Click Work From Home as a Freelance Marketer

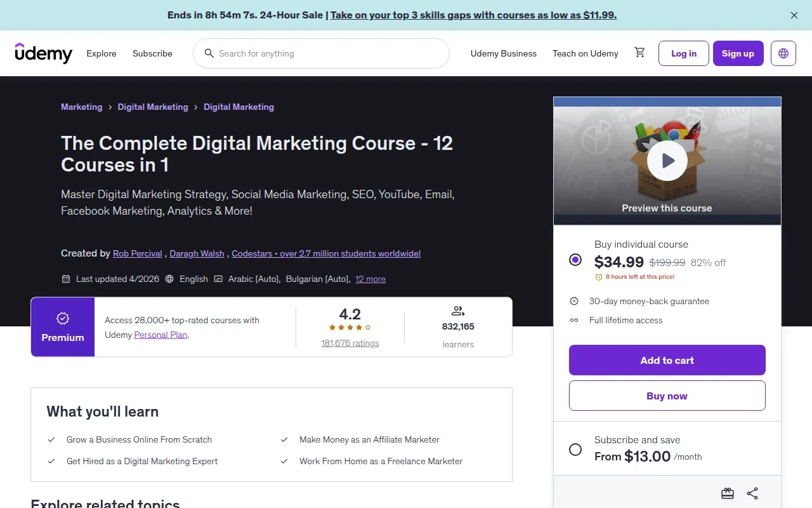(381, 461)
